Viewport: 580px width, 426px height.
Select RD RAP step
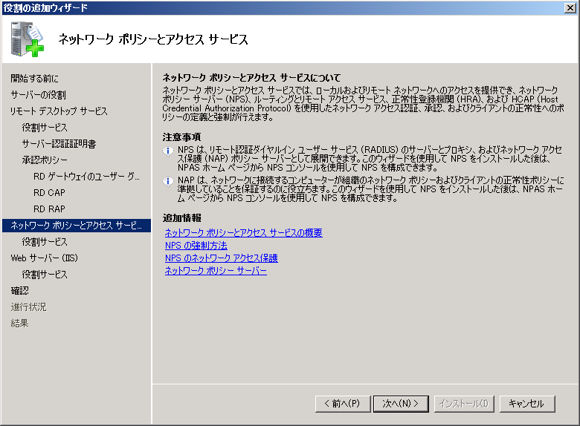pyautogui.click(x=49, y=209)
